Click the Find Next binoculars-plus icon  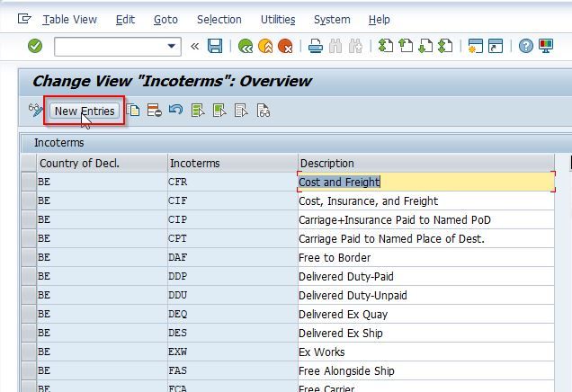355,46
